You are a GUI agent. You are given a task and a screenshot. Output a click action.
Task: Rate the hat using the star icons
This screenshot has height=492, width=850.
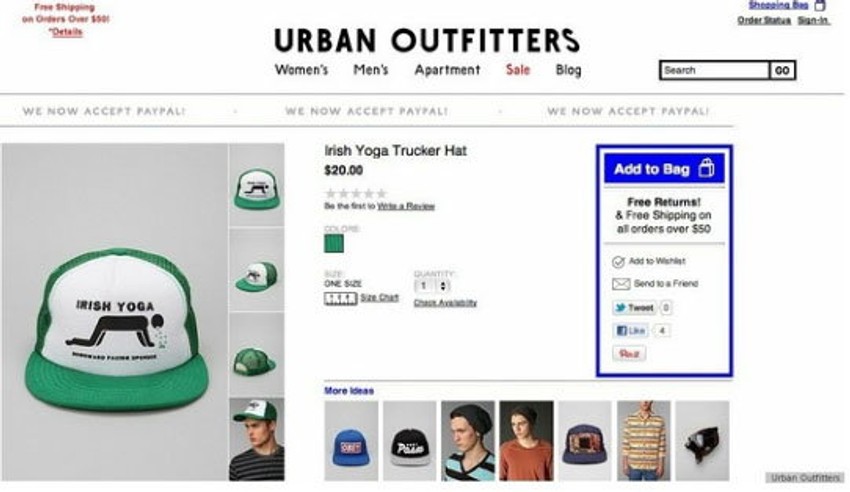click(x=356, y=193)
